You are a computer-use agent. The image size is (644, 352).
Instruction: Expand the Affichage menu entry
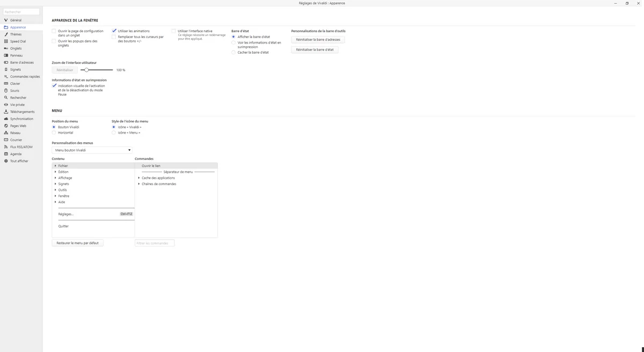click(55, 178)
